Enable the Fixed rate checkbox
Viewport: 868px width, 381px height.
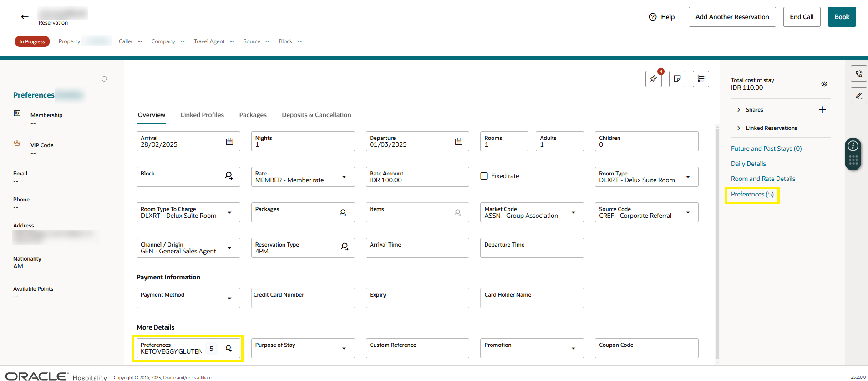click(484, 176)
